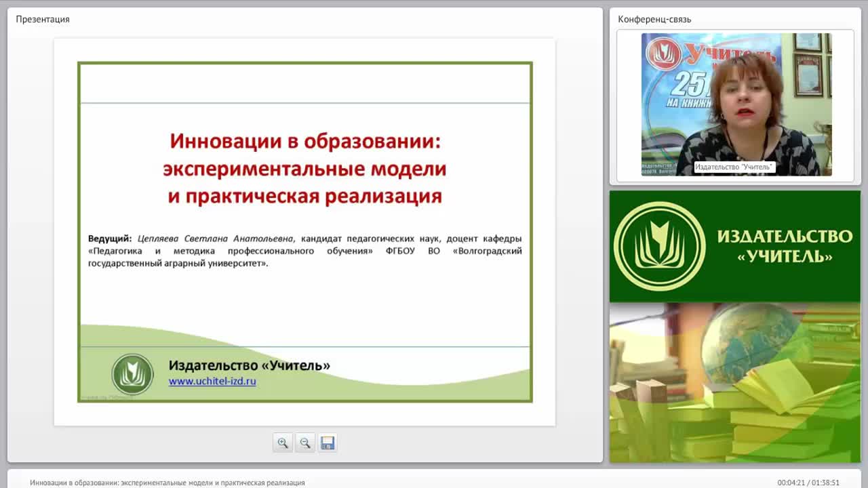Image resolution: width=868 pixels, height=488 pixels.
Task: Click the Издательство «Учитель» text on slide
Action: click(x=250, y=365)
